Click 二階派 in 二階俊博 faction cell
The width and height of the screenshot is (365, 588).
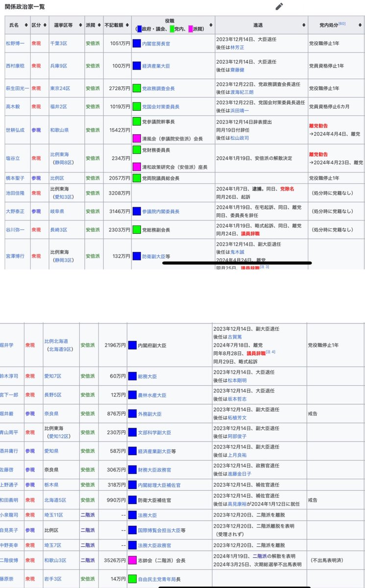(87, 560)
